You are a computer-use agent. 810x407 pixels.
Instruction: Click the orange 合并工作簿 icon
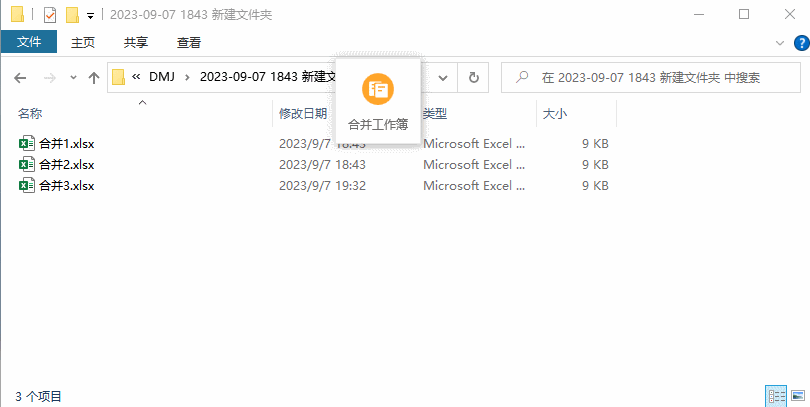(x=378, y=89)
